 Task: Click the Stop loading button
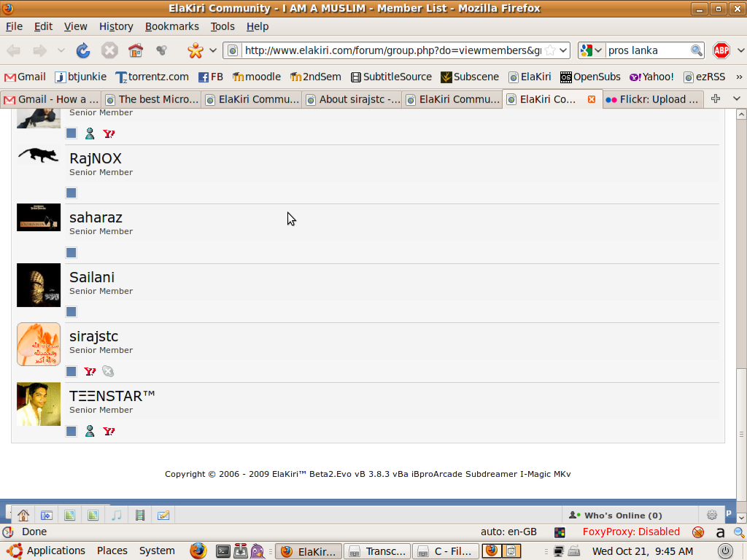[x=109, y=50]
